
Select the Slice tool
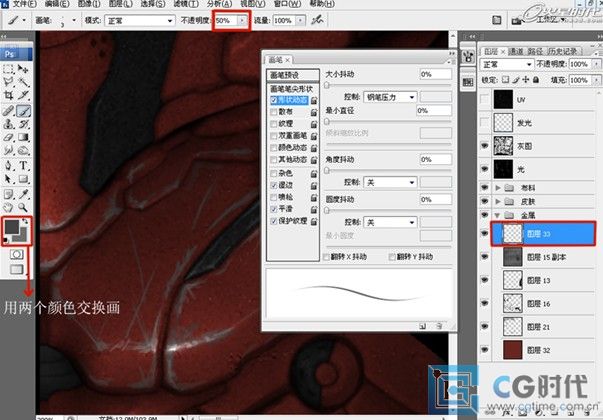coord(23,95)
